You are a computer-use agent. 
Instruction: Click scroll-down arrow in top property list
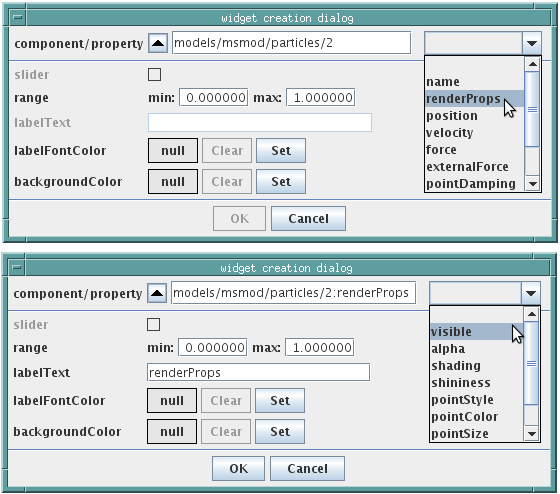tap(532, 184)
